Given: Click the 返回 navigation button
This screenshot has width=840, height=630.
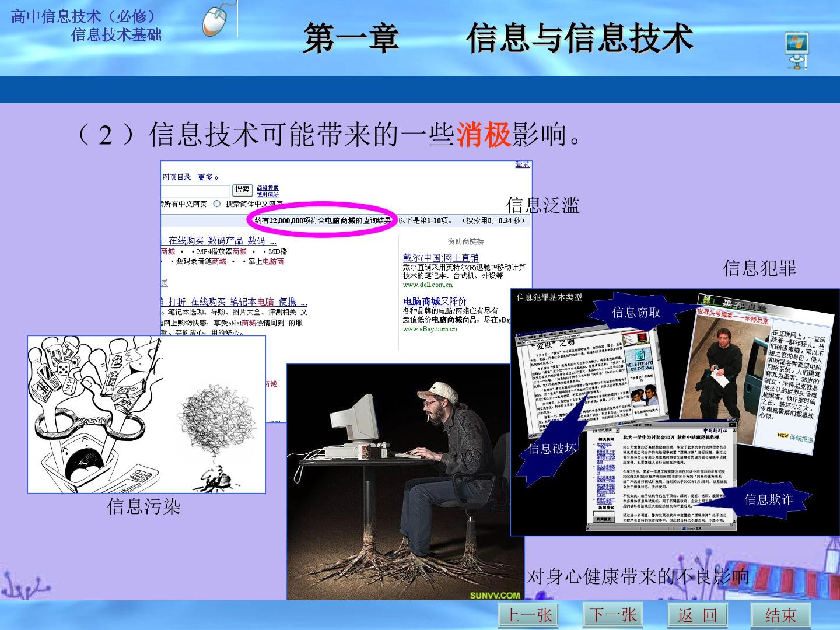Looking at the screenshot, I should point(697,615).
